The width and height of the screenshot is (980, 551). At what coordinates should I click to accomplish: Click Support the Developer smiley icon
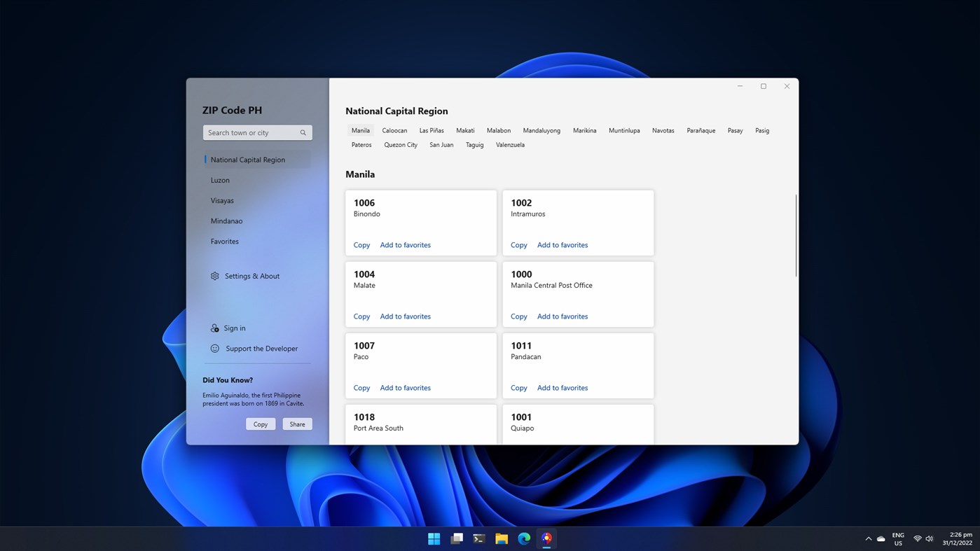[215, 349]
